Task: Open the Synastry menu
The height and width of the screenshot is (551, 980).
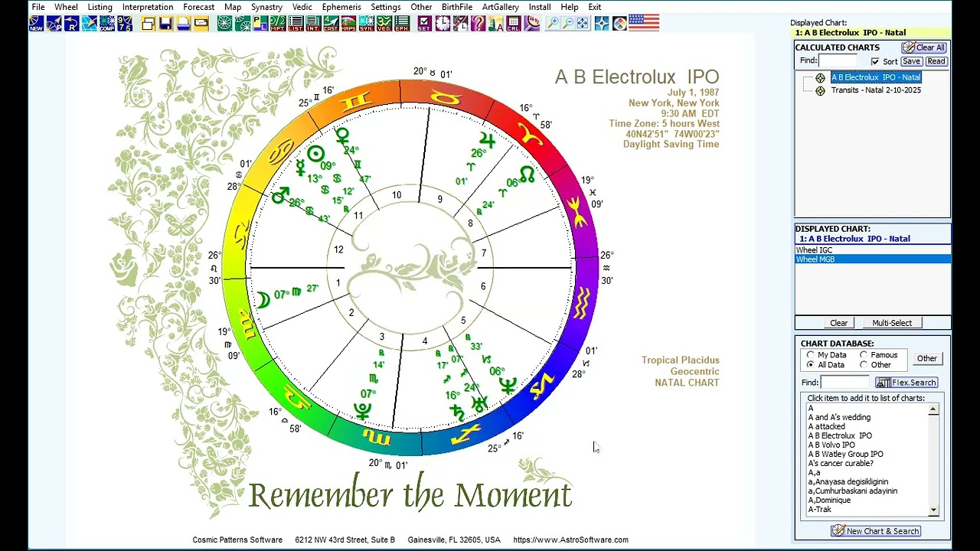Action: (266, 7)
